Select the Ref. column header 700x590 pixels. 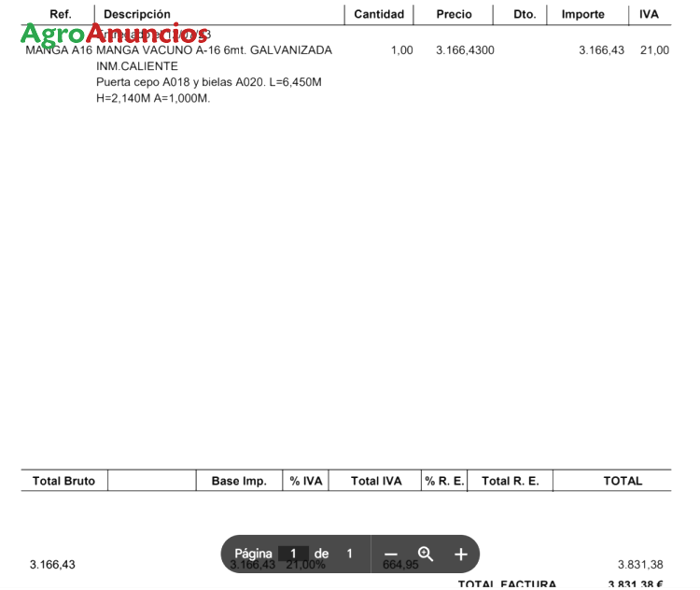[x=60, y=14]
